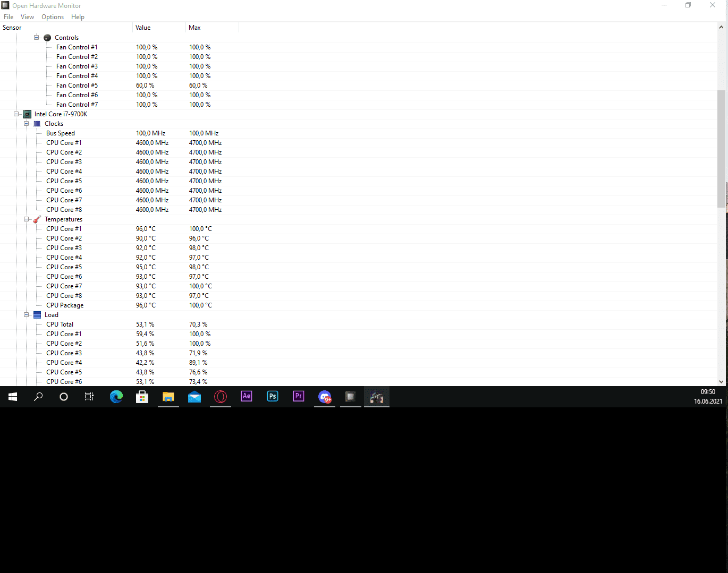This screenshot has width=728, height=573.
Task: Open taskbar Search
Action: coord(38,397)
